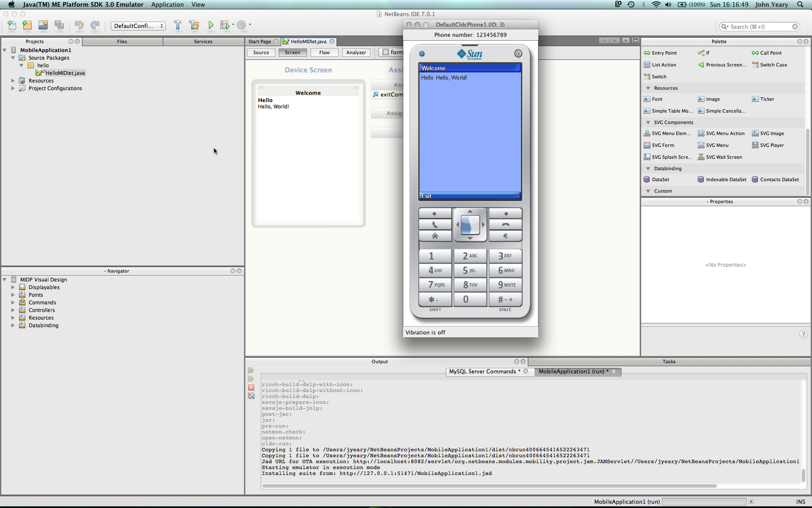Viewport: 812px width, 508px height.
Task: Click the New File toolbar icon
Action: click(x=12, y=25)
